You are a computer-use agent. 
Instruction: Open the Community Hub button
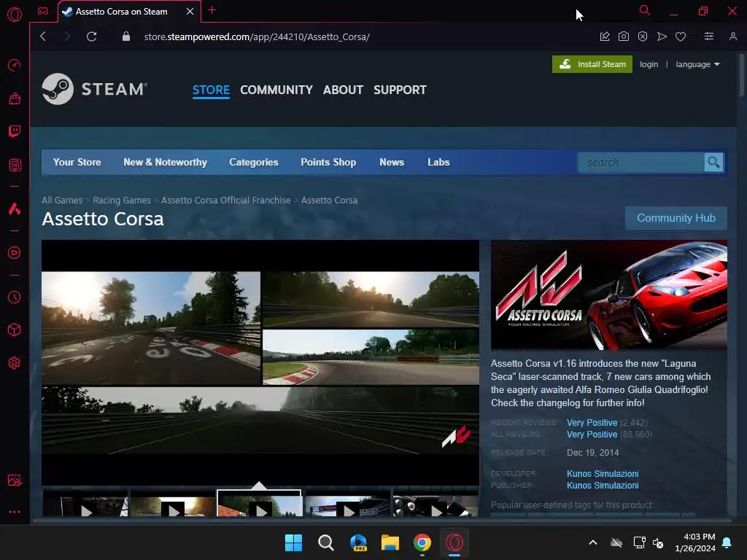point(676,218)
